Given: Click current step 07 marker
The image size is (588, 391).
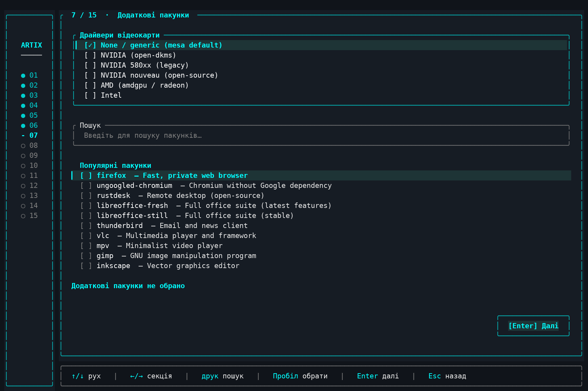Looking at the screenshot, I should pyautogui.click(x=29, y=136).
